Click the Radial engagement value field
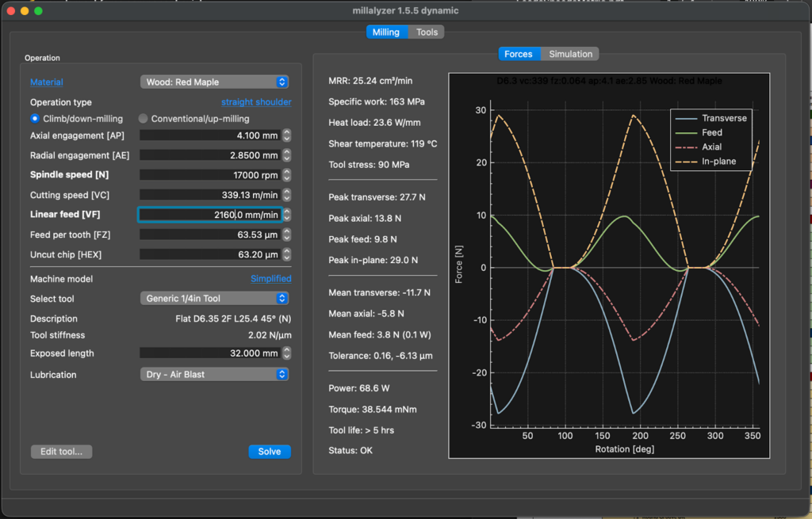This screenshot has width=812, height=519. 210,155
